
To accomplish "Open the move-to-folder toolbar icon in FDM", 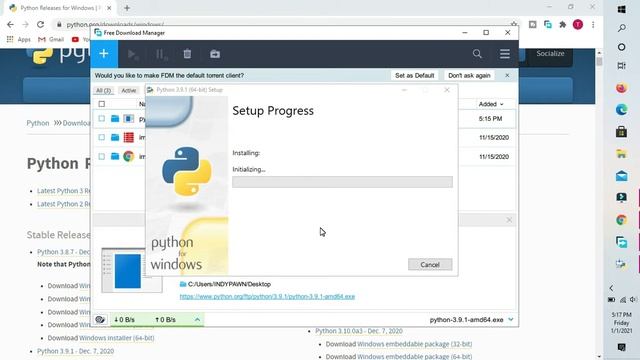I will (215, 54).
